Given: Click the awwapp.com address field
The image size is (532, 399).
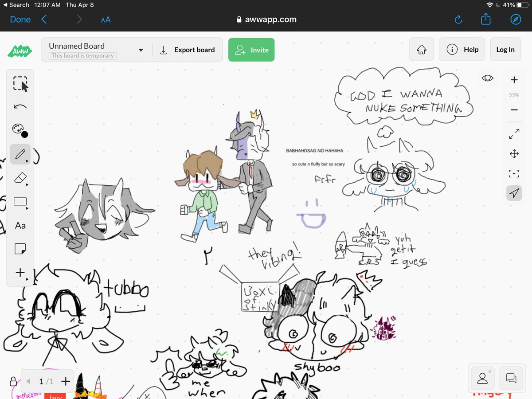Looking at the screenshot, I should coord(266,20).
